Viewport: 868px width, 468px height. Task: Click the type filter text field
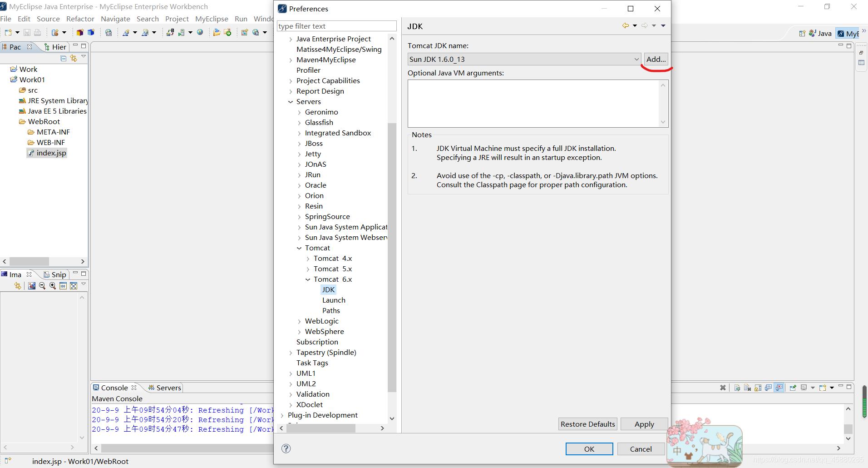pos(336,26)
